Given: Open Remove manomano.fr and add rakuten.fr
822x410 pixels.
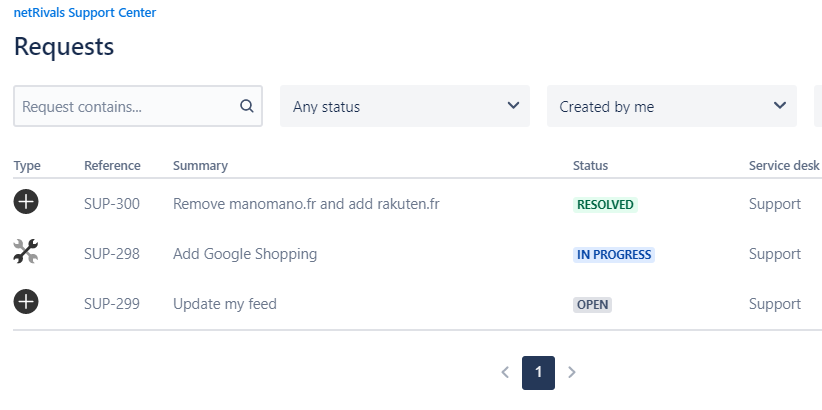Looking at the screenshot, I should click(x=306, y=204).
